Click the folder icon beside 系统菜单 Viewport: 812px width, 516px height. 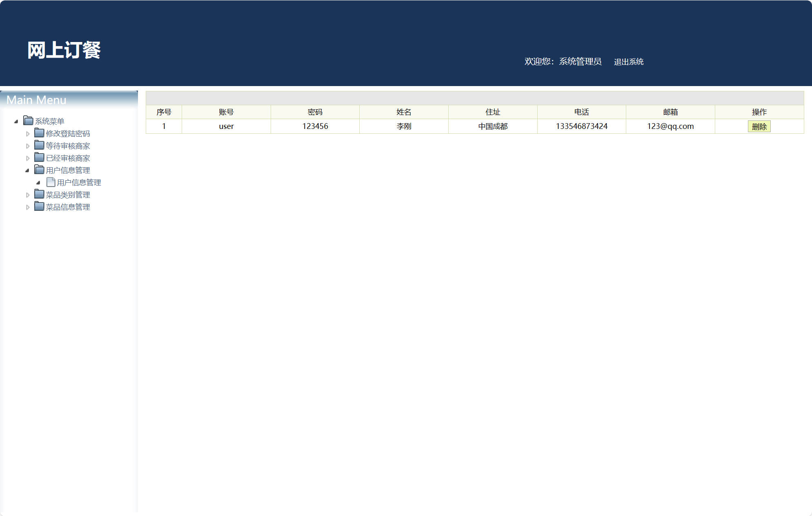28,121
